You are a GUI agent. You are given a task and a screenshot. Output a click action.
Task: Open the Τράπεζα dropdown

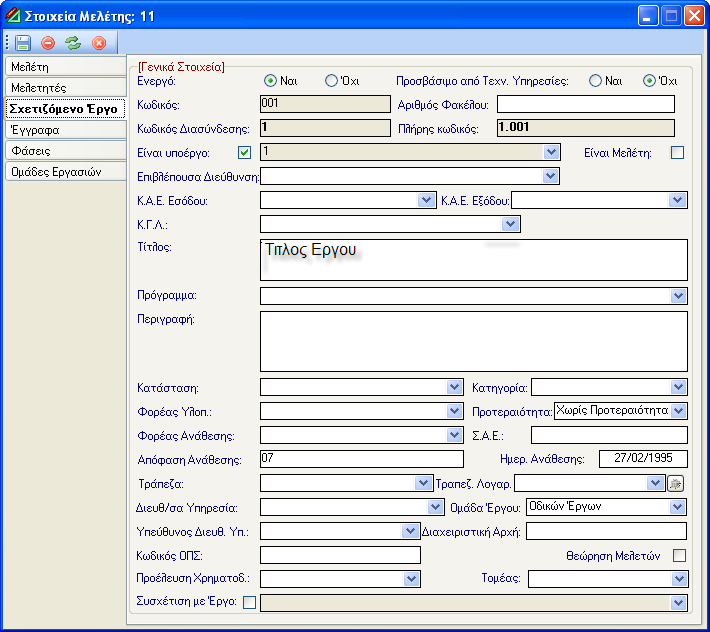423,483
